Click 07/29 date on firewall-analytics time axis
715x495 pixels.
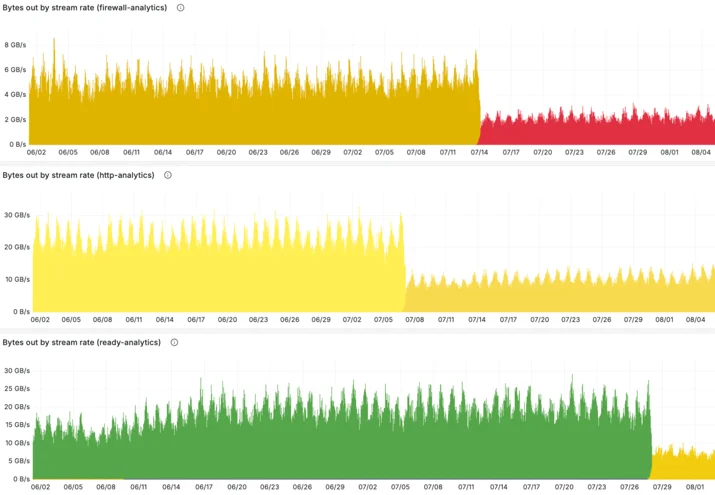click(x=637, y=152)
